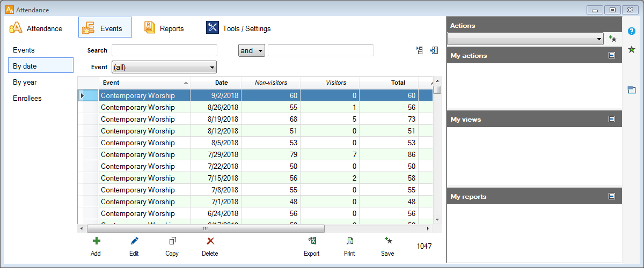
Task: Click the Add green plus icon
Action: 96,241
